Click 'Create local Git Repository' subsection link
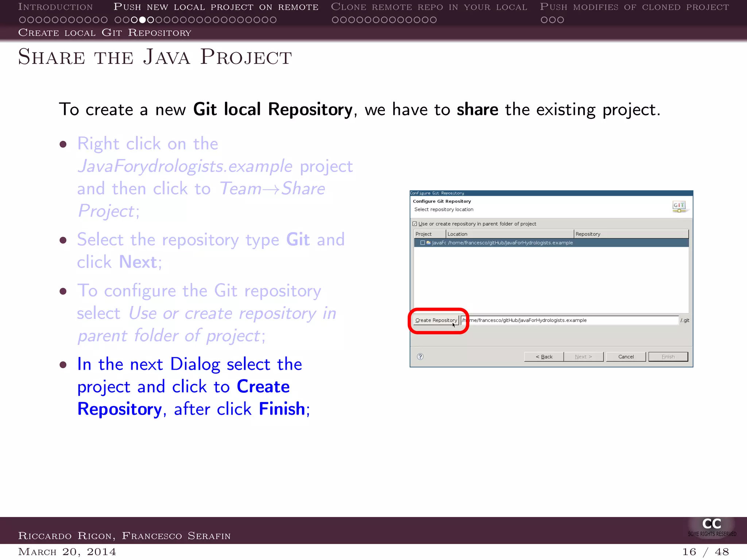The image size is (747, 560). click(x=105, y=32)
